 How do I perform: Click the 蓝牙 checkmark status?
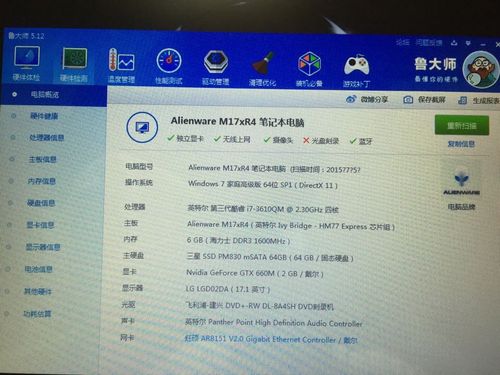[x=361, y=141]
